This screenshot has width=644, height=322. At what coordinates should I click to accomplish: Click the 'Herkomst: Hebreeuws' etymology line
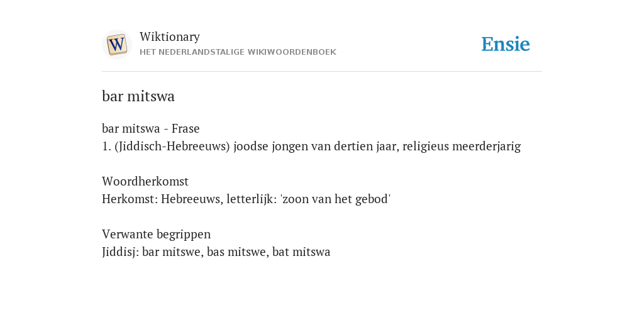246,199
